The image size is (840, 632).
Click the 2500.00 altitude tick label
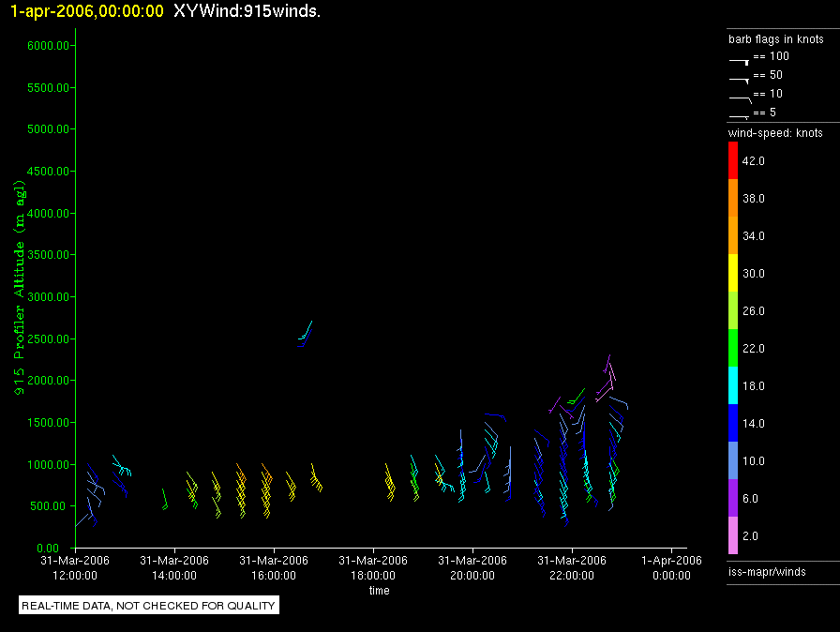coord(49,339)
